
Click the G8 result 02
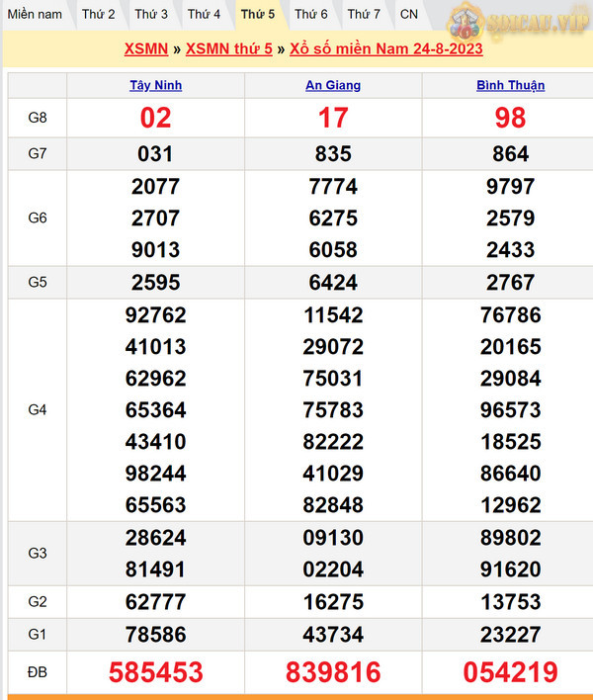click(155, 118)
